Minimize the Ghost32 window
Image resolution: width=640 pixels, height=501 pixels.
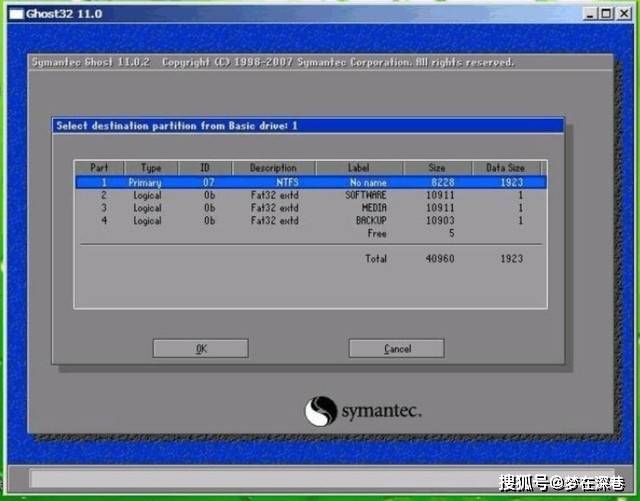click(x=589, y=14)
